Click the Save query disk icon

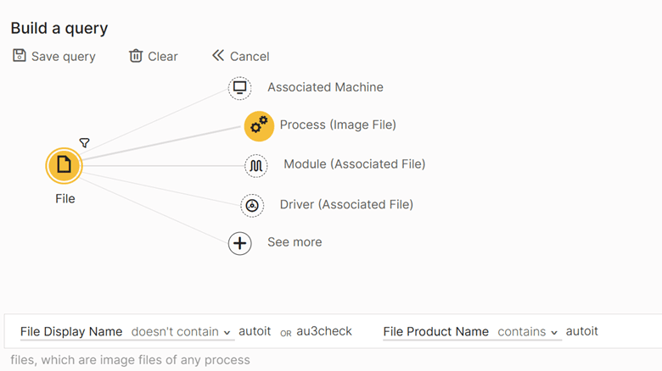19,56
